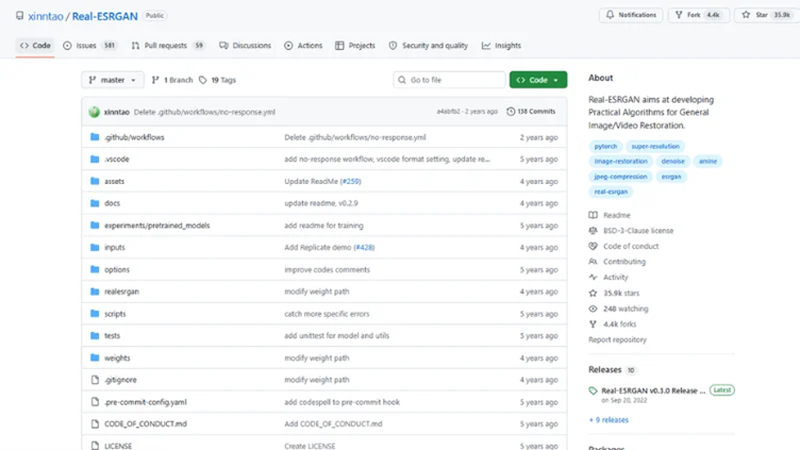Open commit message 'add codespell to pre-commit hook'
The height and width of the screenshot is (450, 800).
click(x=342, y=402)
